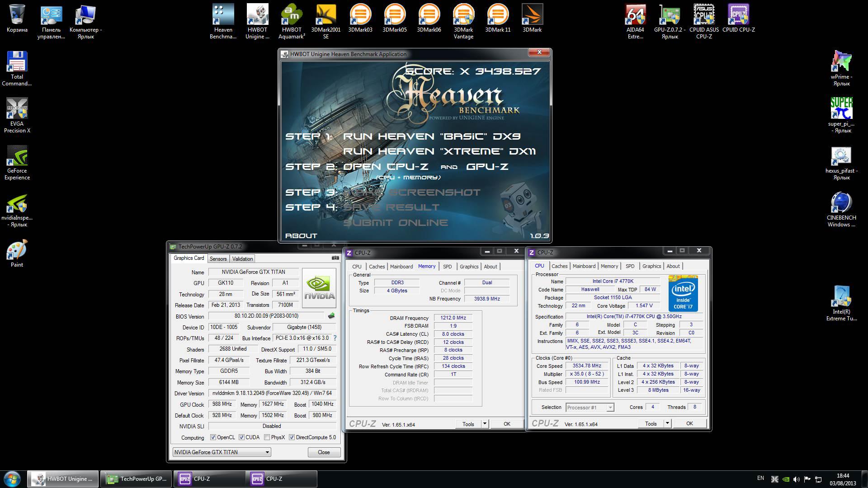Open wPrime shortcut desktop icon
This screenshot has height=488, width=868.
841,69
